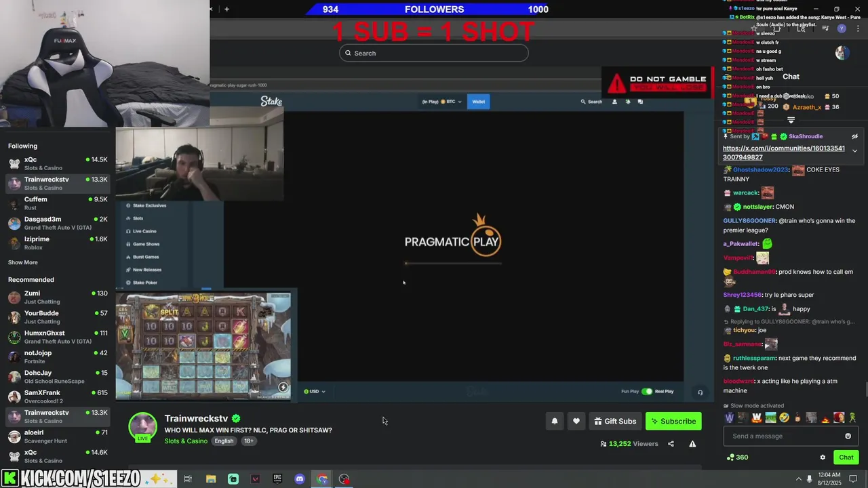This screenshot has height=488, width=868.
Task: Select Live Casino in Stake sidebar
Action: pos(141,231)
